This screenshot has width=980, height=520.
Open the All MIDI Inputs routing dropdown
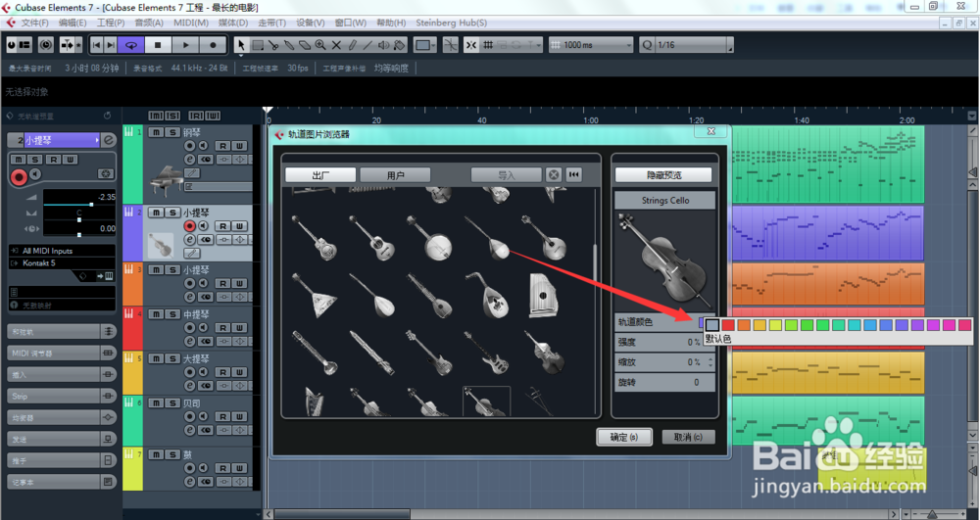(63, 251)
